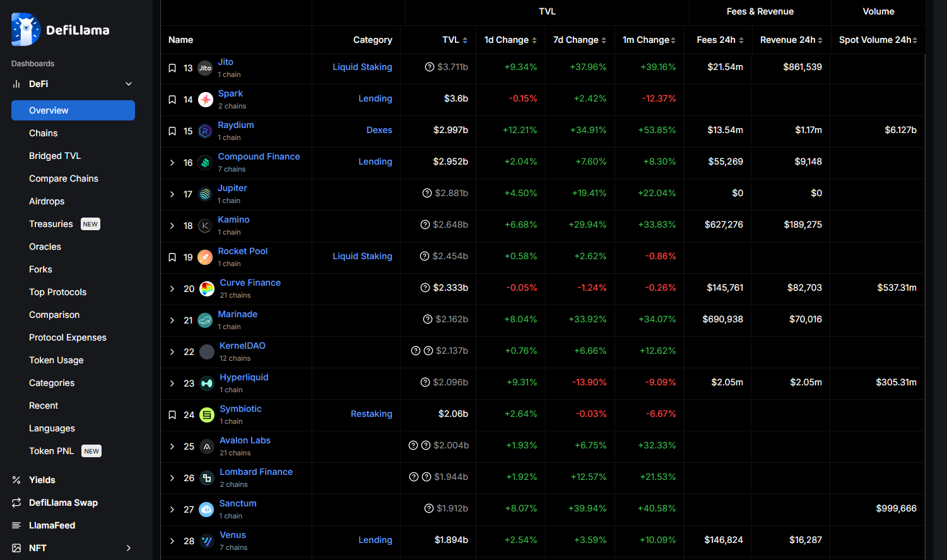Expand the Lombard Finance row
Image resolution: width=947 pixels, height=560 pixels.
click(x=172, y=478)
